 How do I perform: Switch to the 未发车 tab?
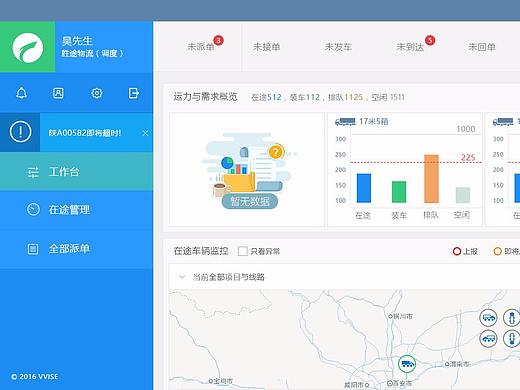click(338, 47)
